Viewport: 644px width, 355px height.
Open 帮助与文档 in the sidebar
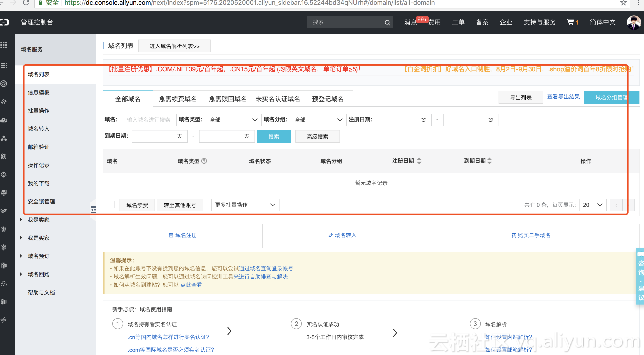[41, 292]
